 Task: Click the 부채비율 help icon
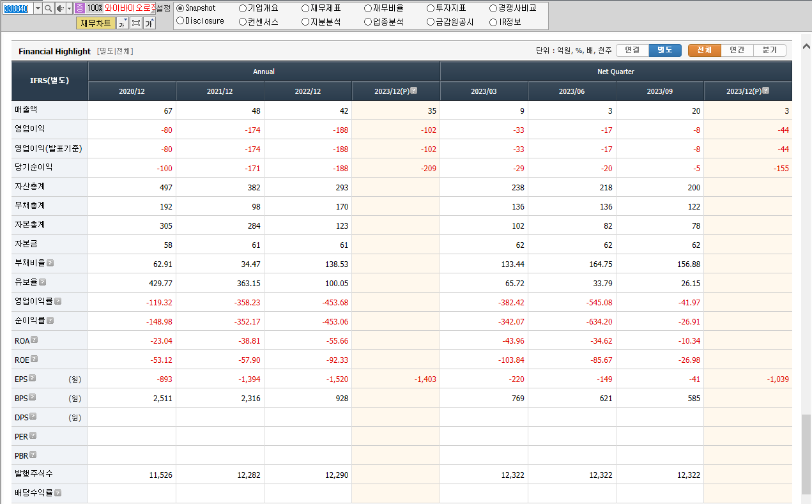tap(50, 263)
